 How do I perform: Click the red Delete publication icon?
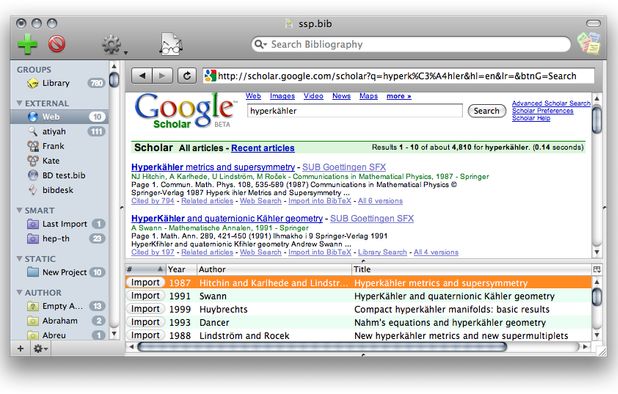coord(57,44)
